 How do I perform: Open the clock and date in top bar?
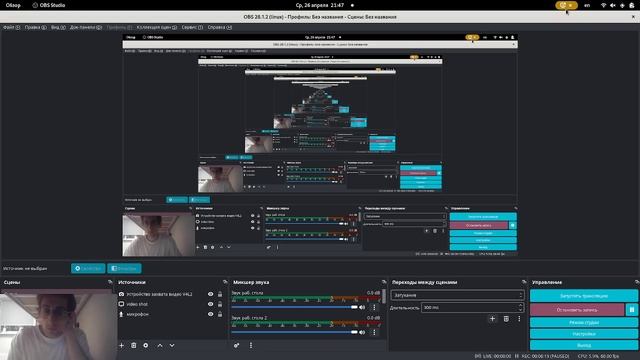(320, 5)
